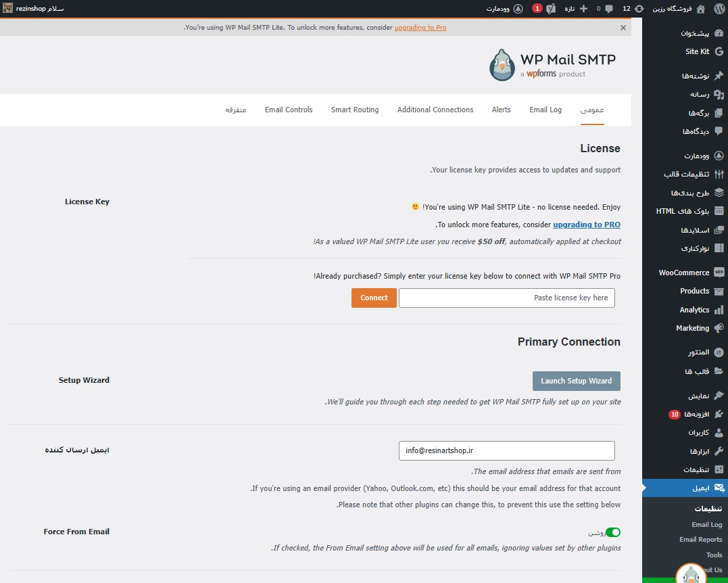Click the red 1 notification badge
Viewport: 728px width, 583px height.
537,8
